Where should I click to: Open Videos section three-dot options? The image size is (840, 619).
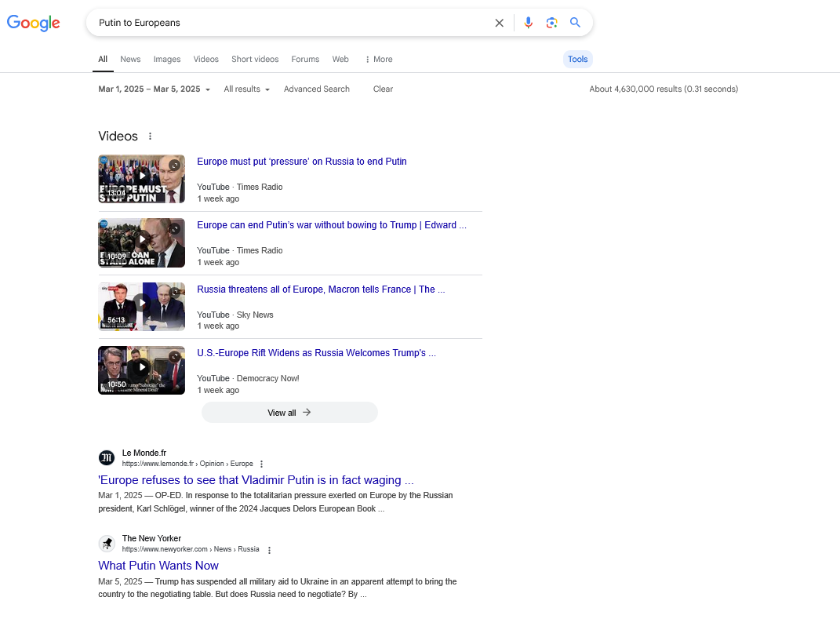(x=151, y=137)
